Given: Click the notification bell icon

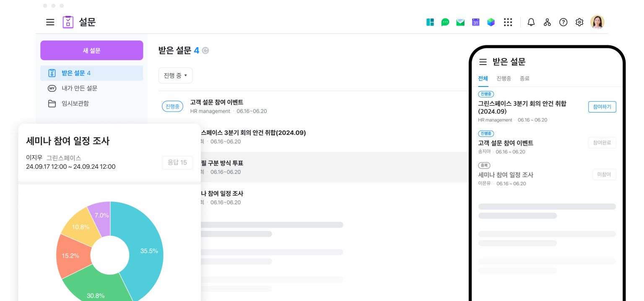Looking at the screenshot, I should coord(531,22).
